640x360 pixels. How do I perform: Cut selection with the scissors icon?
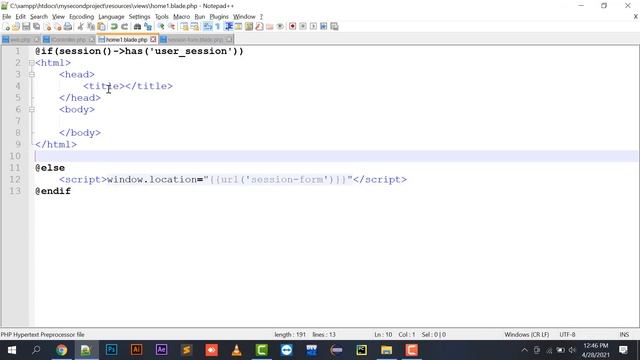[80, 27]
